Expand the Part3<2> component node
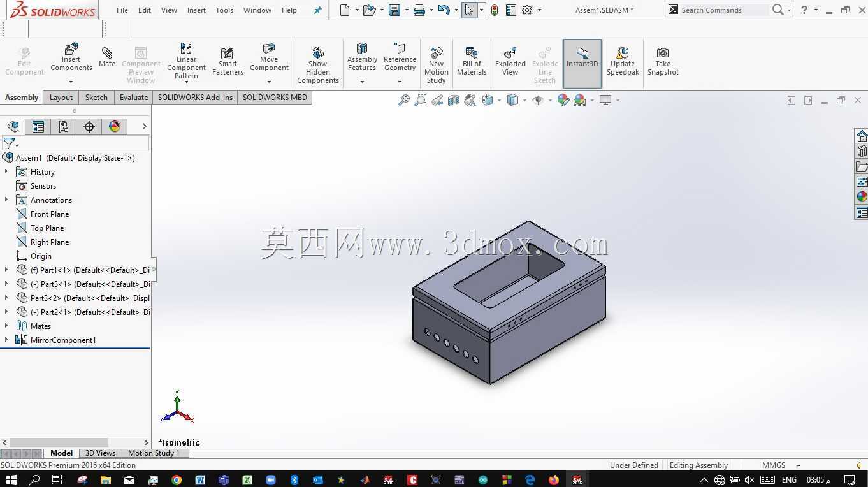Image resolution: width=868 pixels, height=487 pixels. pos(6,298)
